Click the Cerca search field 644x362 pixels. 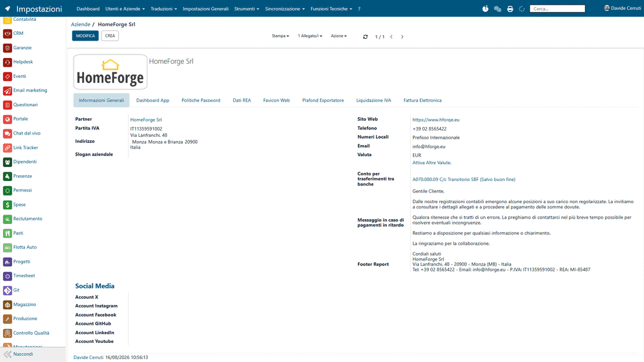pos(557,9)
